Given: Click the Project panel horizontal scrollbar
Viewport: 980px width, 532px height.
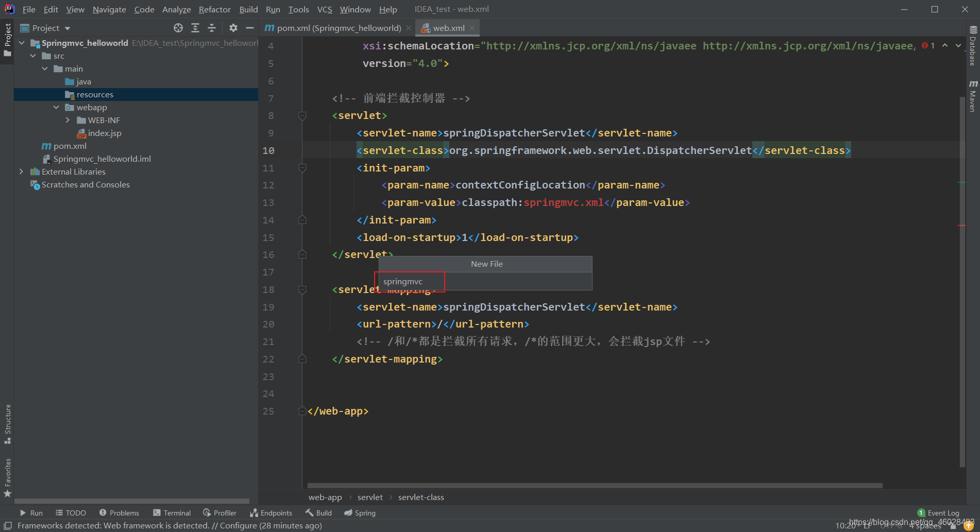Looking at the screenshot, I should [132, 501].
